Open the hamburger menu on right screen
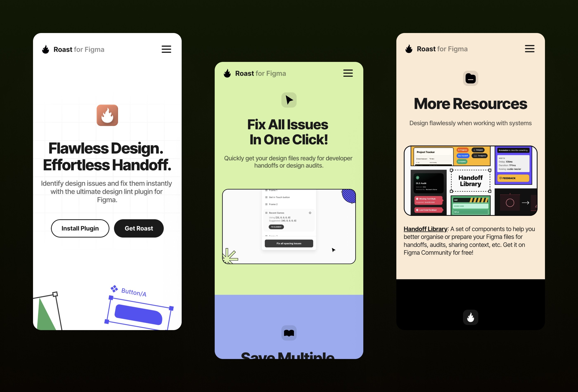This screenshot has width=578, height=392. pyautogui.click(x=529, y=48)
